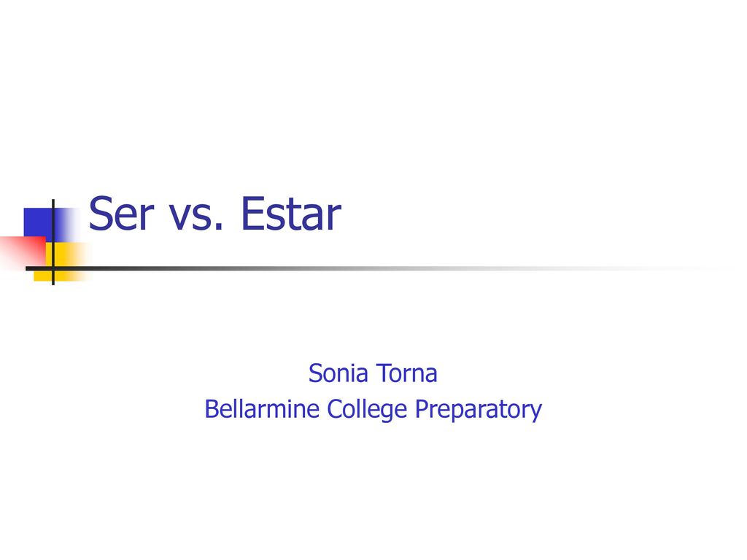Click the yellow square graphic
Screen dimensions: 747x560
(x=61, y=262)
